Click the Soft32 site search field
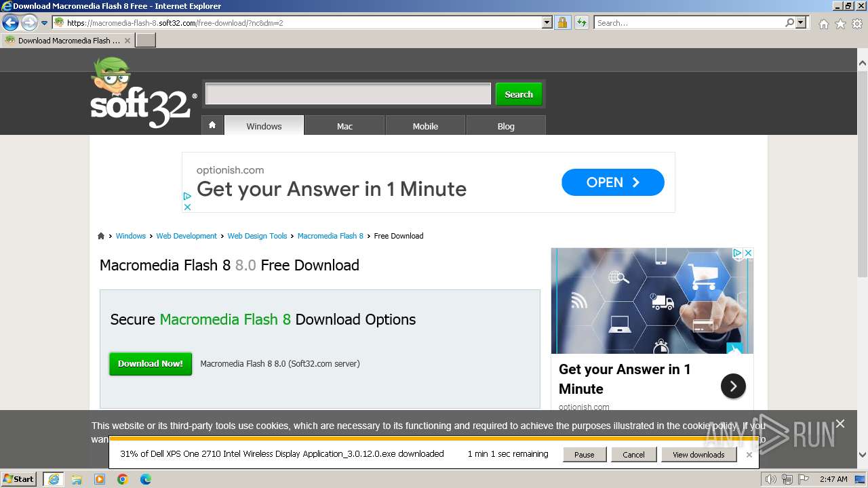Screen dimensions: 868x488 pyautogui.click(x=348, y=94)
